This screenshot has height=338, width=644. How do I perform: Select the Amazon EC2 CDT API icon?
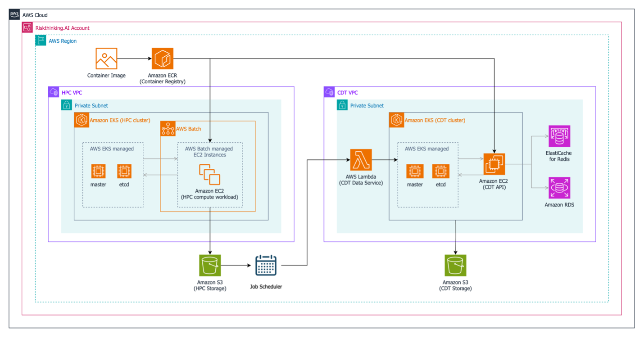click(494, 163)
